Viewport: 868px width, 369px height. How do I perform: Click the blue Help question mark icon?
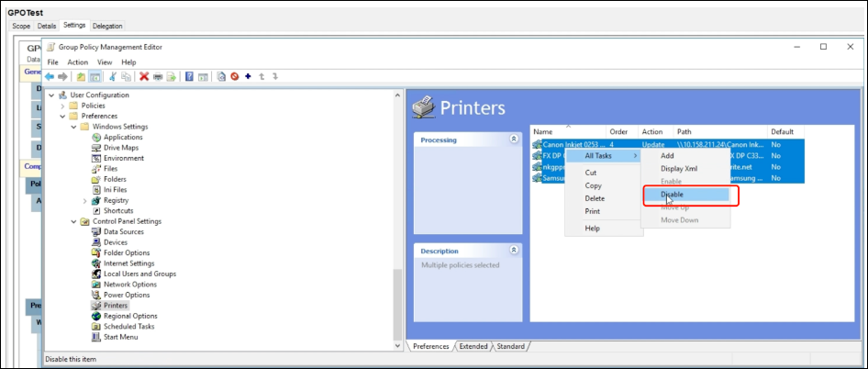coord(189,76)
